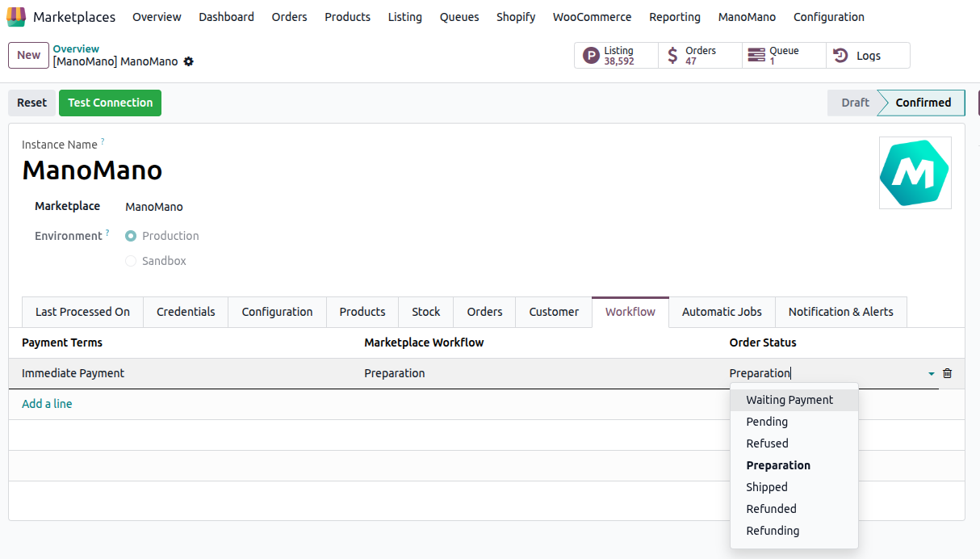
Task: Open the Shopify menu
Action: tap(516, 17)
